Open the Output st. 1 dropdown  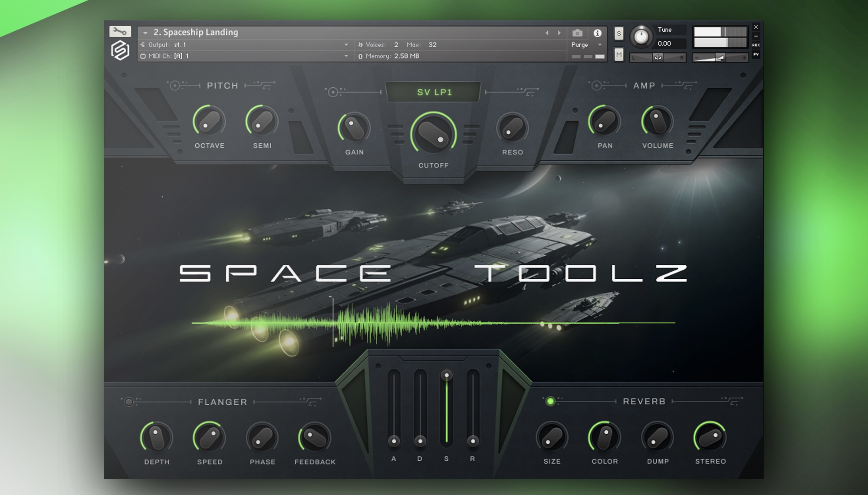pyautogui.click(x=245, y=45)
